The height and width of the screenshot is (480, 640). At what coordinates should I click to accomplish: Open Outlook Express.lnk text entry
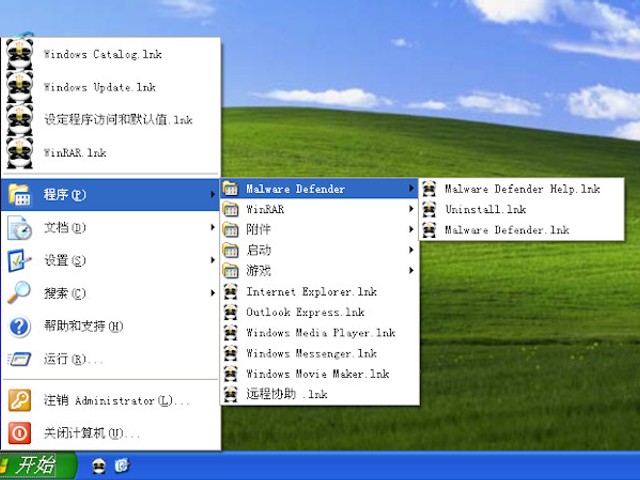click(305, 312)
